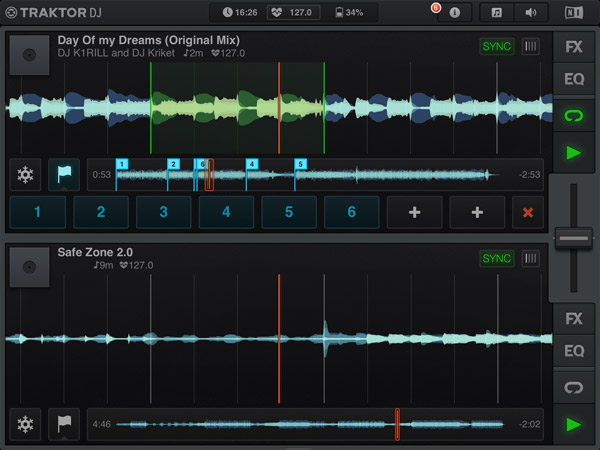Toggle SYNC on Safe Zone 2.0 deck
The height and width of the screenshot is (450, 600).
coord(497,259)
